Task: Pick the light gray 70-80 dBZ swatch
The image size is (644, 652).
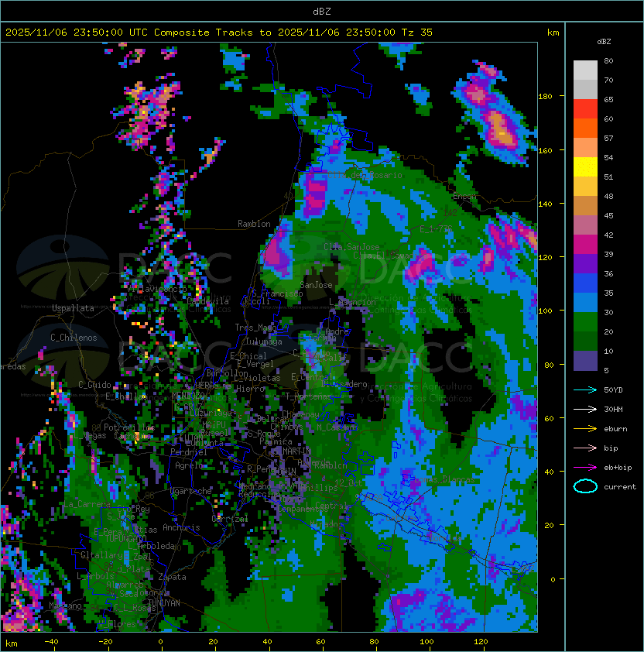Action: (585, 70)
